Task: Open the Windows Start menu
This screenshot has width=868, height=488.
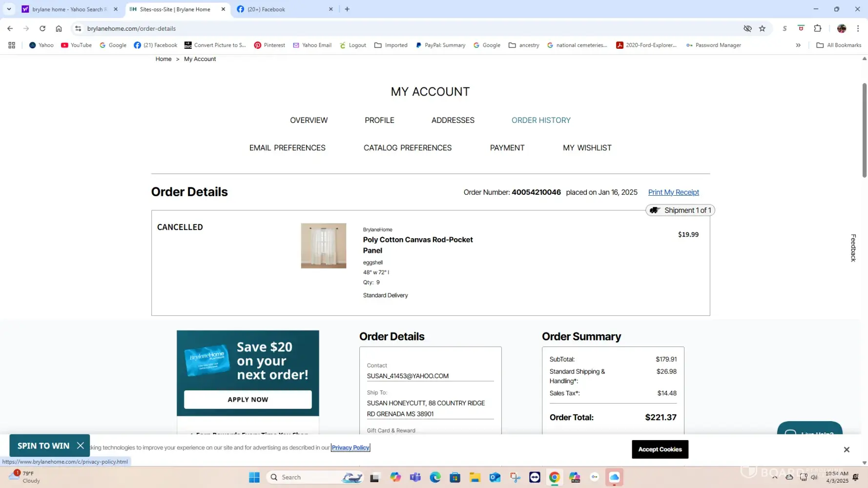Action: pos(254,477)
